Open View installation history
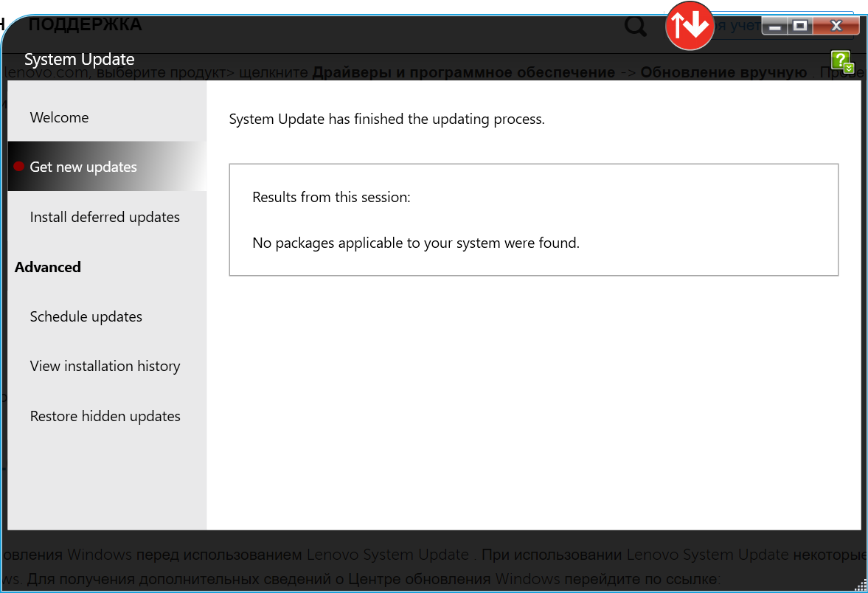This screenshot has width=868, height=593. [x=105, y=366]
